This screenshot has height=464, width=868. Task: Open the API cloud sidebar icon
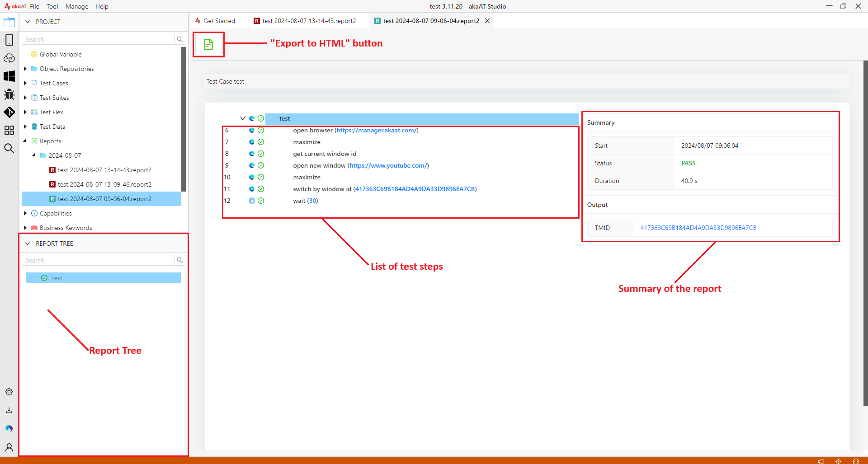coord(9,58)
